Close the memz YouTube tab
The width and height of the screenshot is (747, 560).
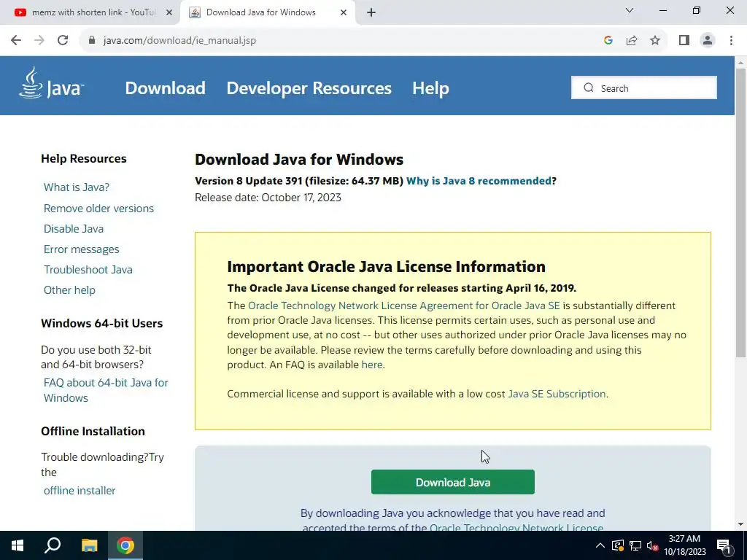pos(169,12)
